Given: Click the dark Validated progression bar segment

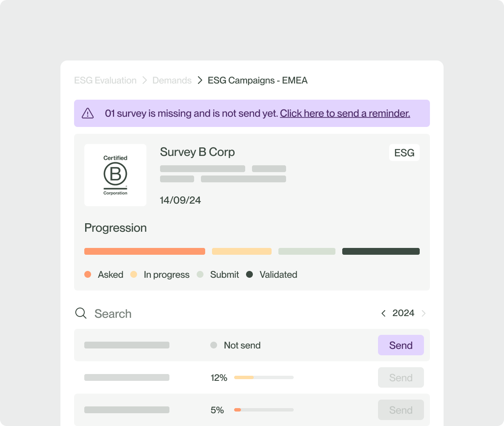Looking at the screenshot, I should coord(381,251).
